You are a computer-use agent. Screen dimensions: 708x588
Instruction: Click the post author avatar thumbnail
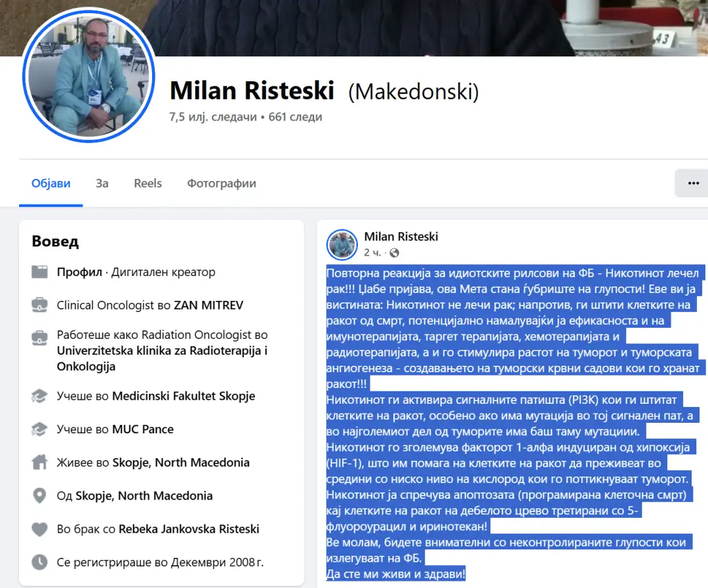pyautogui.click(x=342, y=245)
